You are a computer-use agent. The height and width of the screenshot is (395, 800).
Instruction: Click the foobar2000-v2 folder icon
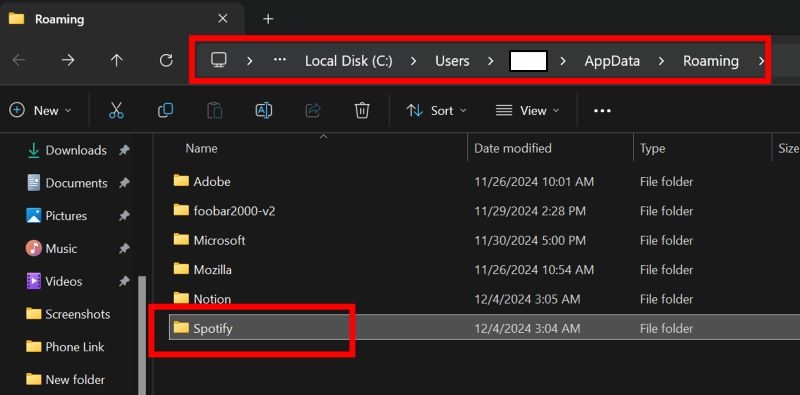point(181,210)
